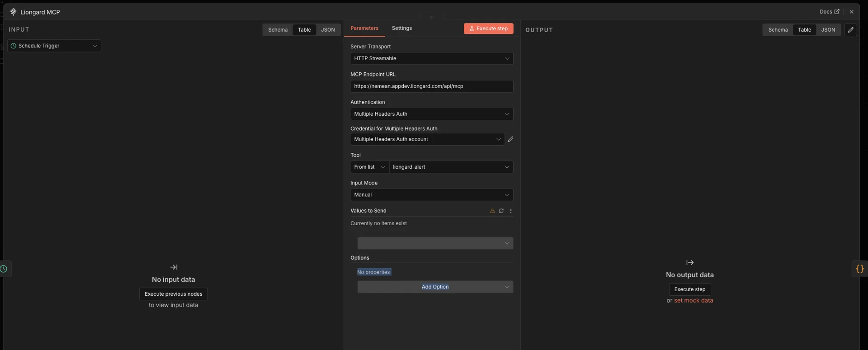The width and height of the screenshot is (868, 350).
Task: Click Execute previous nodes button
Action: pos(173,294)
